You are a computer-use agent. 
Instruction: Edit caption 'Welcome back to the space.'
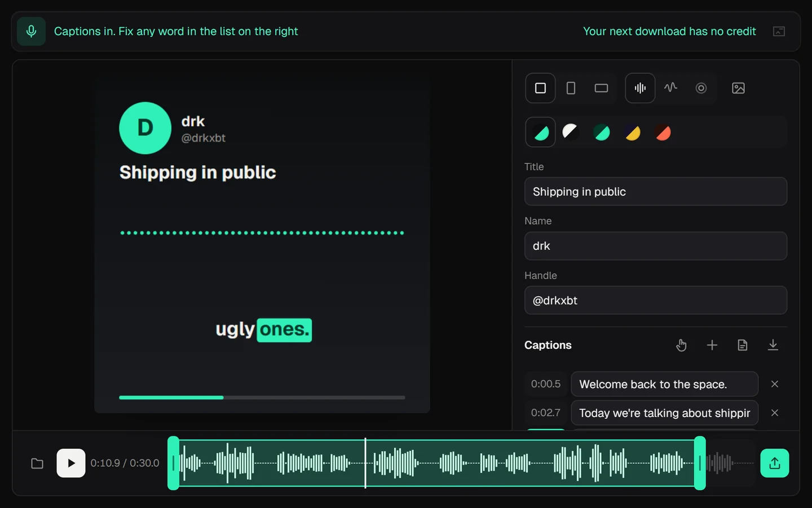click(x=664, y=384)
